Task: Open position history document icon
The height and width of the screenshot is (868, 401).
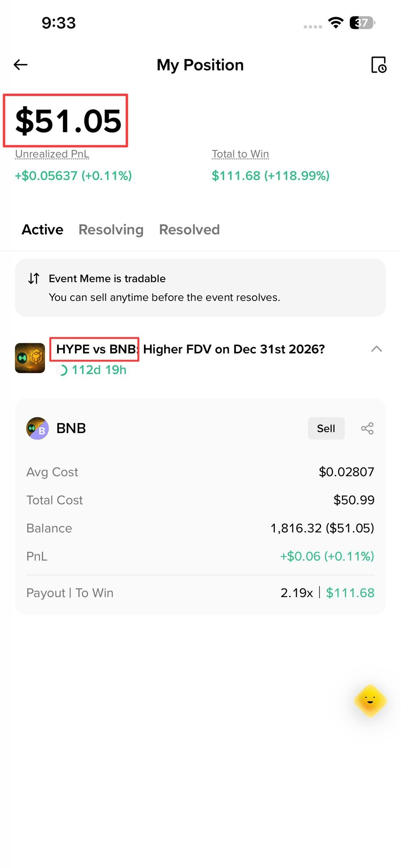Action: tap(379, 65)
